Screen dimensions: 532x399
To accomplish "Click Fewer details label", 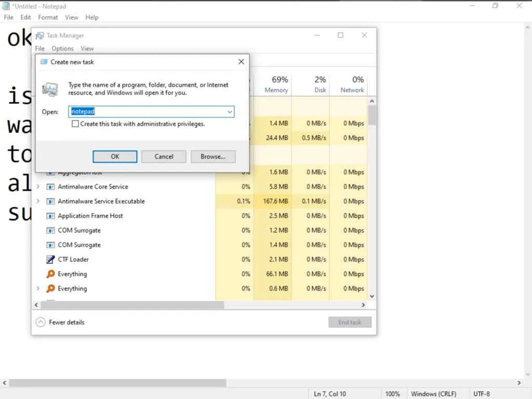I will (x=66, y=322).
